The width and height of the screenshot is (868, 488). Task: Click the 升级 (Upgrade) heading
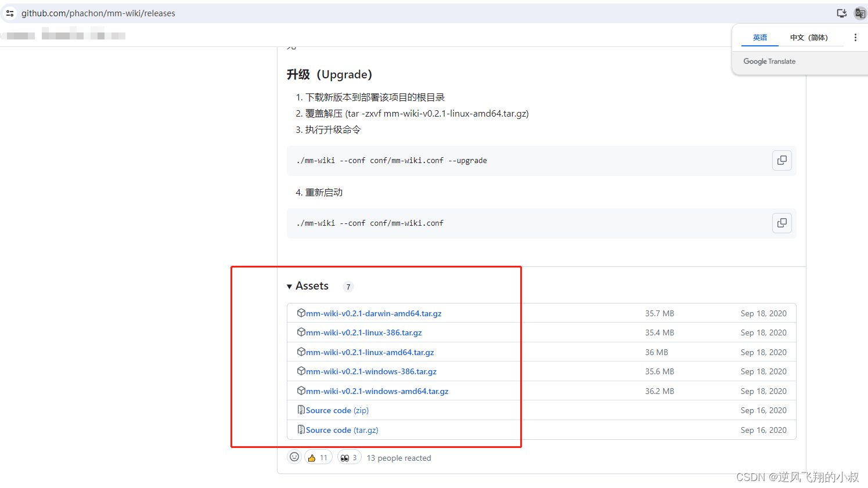329,74
